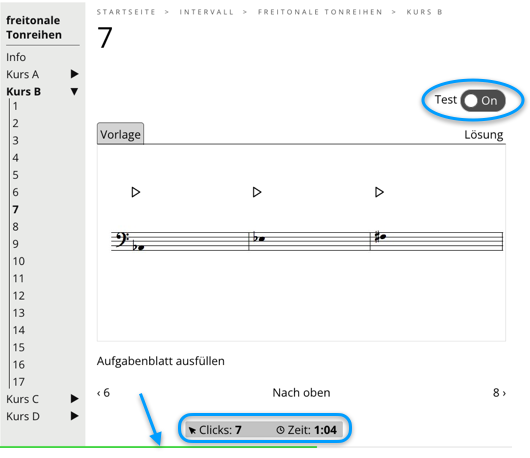Click the clock icon beside Zeit
Screen dimensions: 530x458
(x=280, y=430)
